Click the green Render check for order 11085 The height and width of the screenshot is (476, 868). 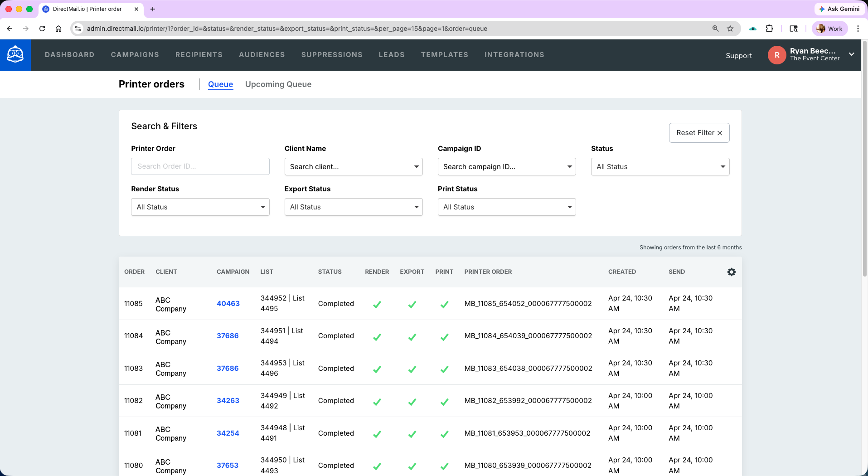[x=377, y=305]
